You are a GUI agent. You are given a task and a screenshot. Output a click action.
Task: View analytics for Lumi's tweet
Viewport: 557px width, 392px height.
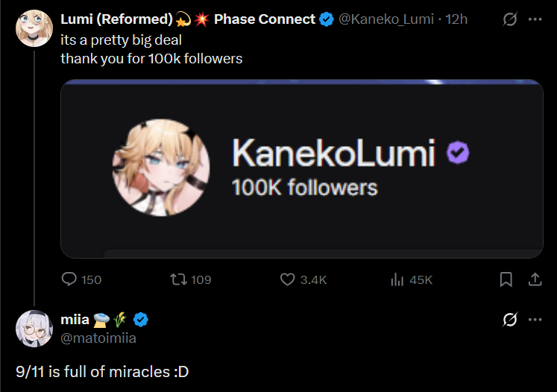[x=397, y=279]
